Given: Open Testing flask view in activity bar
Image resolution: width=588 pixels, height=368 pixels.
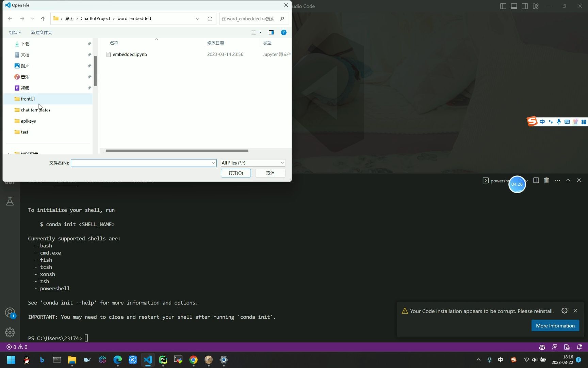Looking at the screenshot, I should pyautogui.click(x=10, y=201).
